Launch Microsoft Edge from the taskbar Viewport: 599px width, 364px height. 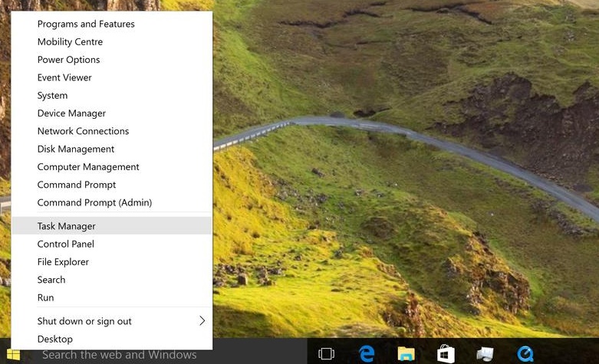367,354
